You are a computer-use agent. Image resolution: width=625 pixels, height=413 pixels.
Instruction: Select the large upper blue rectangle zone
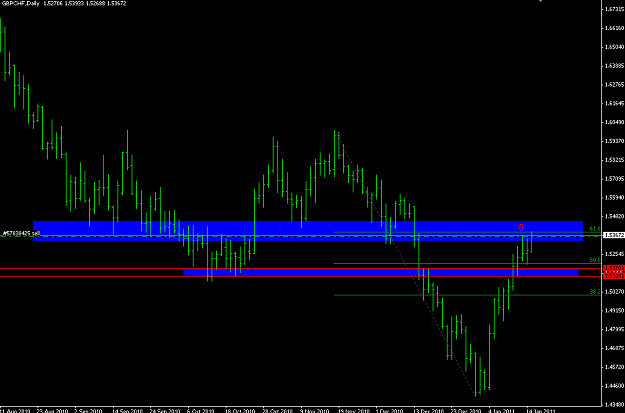(308, 231)
